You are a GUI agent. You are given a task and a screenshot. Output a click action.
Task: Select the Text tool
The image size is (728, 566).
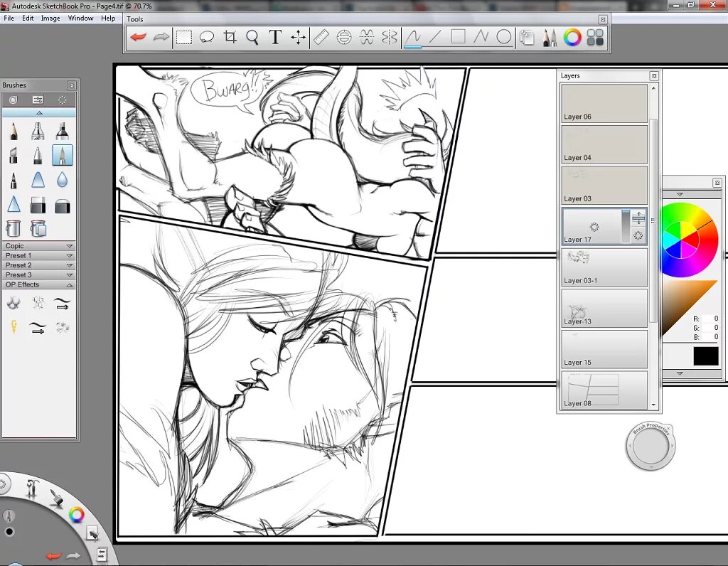pos(275,37)
